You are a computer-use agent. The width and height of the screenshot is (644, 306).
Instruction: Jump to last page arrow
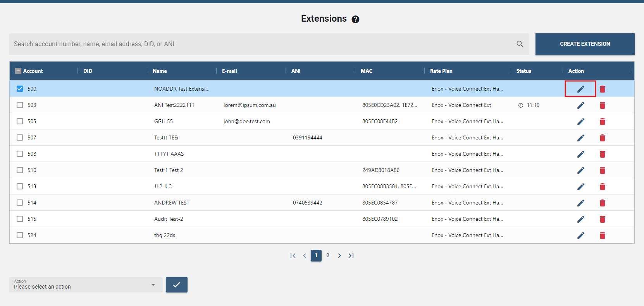pos(351,256)
